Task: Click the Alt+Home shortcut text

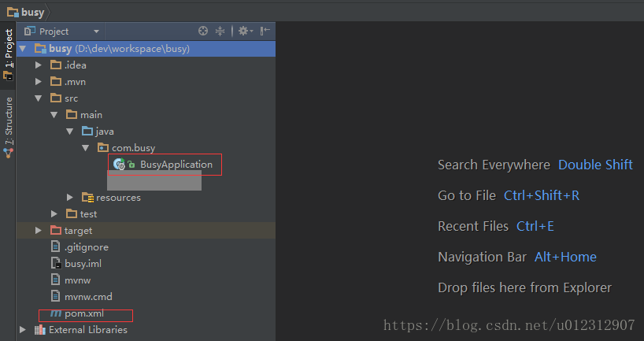Action: coord(565,257)
